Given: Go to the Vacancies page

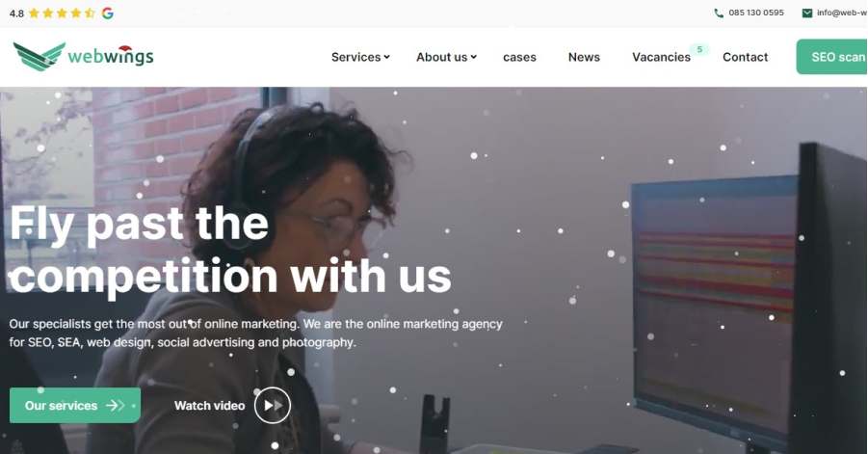Looking at the screenshot, I should 661,57.
